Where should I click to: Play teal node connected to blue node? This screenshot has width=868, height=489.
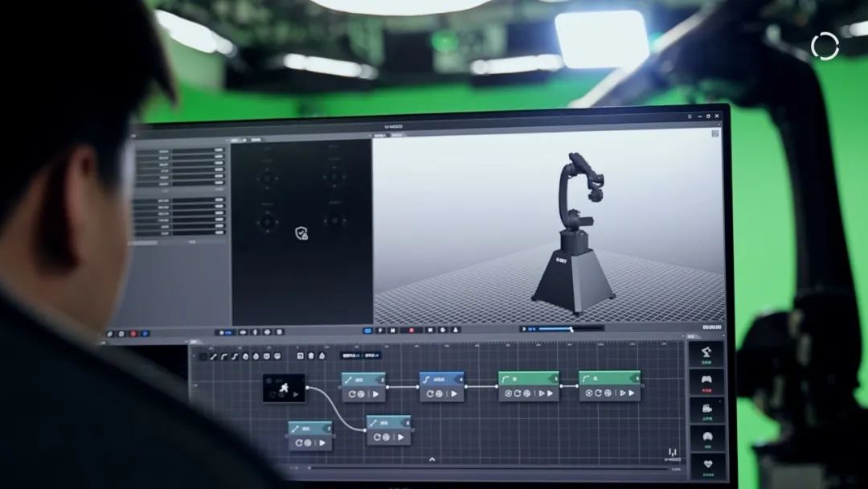(375, 394)
